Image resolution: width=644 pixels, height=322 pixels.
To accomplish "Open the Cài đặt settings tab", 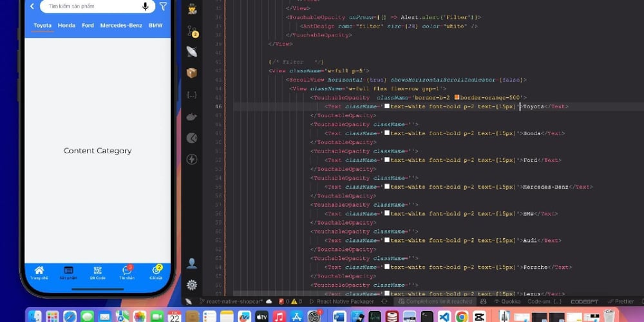I will click(156, 272).
